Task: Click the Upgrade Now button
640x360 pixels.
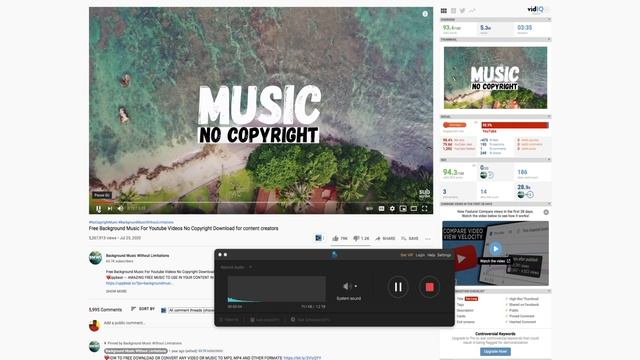Action: (x=495, y=351)
